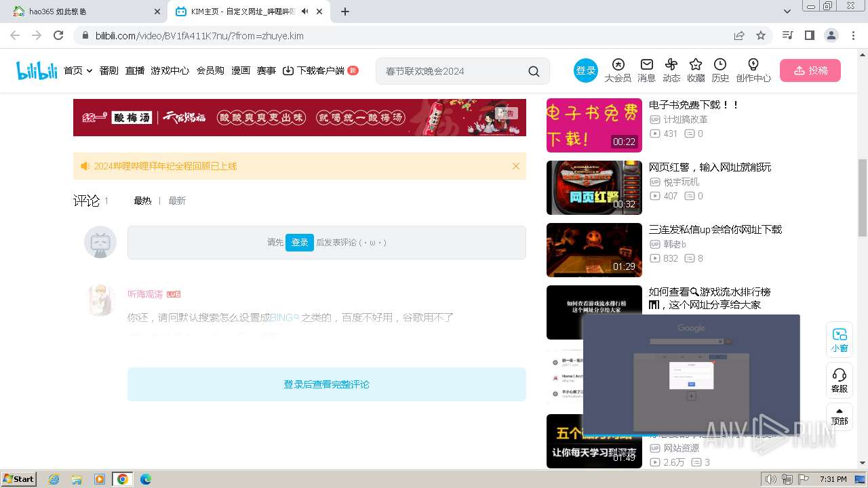Screen dimensions: 868x488
Task: Open the 会员购 nav item
Action: 210,70
